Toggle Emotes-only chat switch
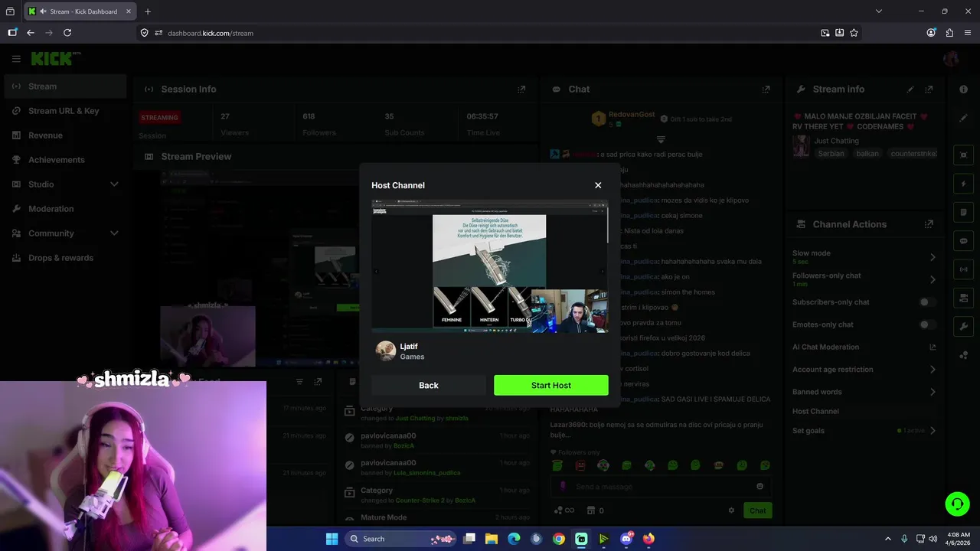980x551 pixels. click(927, 324)
